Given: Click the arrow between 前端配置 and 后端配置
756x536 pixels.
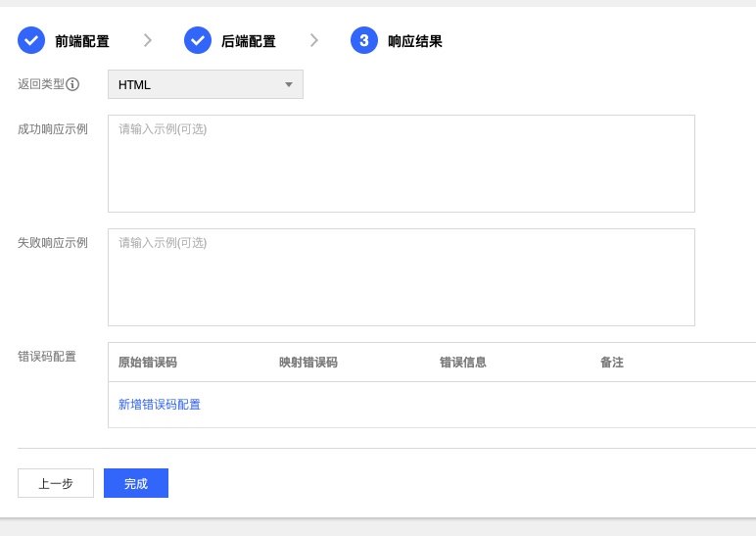Looking at the screenshot, I should (x=147, y=40).
